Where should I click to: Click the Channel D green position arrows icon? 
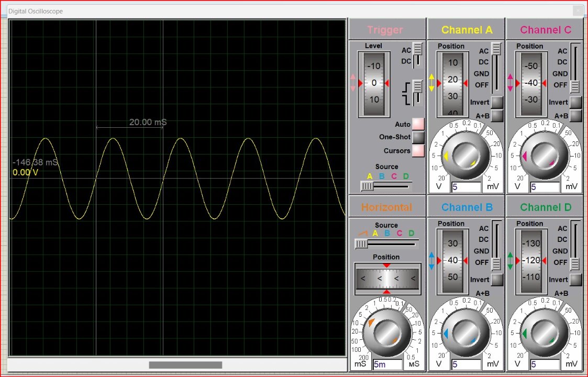tap(510, 261)
